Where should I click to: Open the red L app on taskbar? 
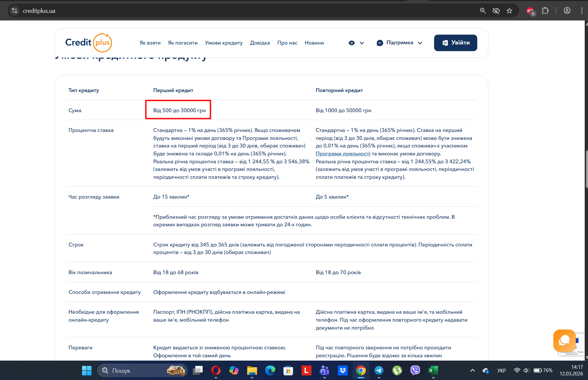[307, 370]
